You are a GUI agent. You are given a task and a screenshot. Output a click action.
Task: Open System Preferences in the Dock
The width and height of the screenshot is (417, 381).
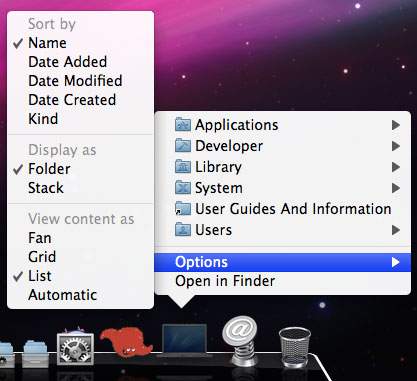coord(75,347)
